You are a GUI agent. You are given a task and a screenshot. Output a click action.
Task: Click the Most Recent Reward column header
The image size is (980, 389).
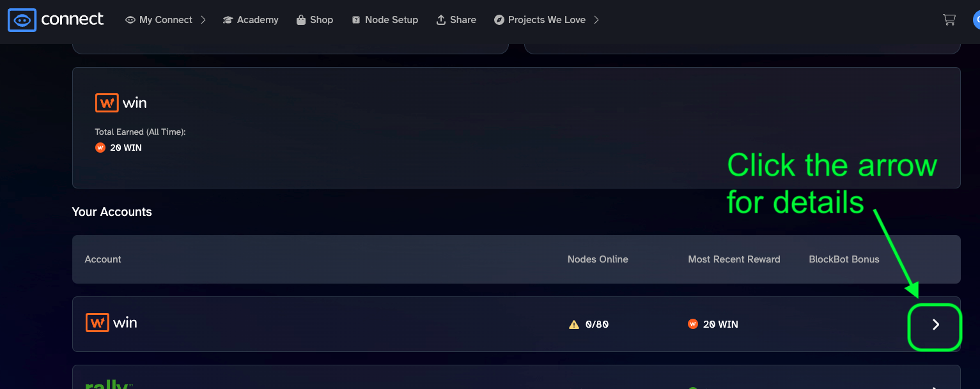click(x=734, y=259)
